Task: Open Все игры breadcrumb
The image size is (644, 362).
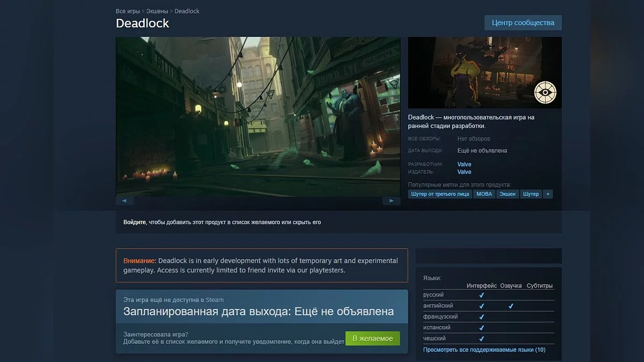Action: tap(128, 11)
